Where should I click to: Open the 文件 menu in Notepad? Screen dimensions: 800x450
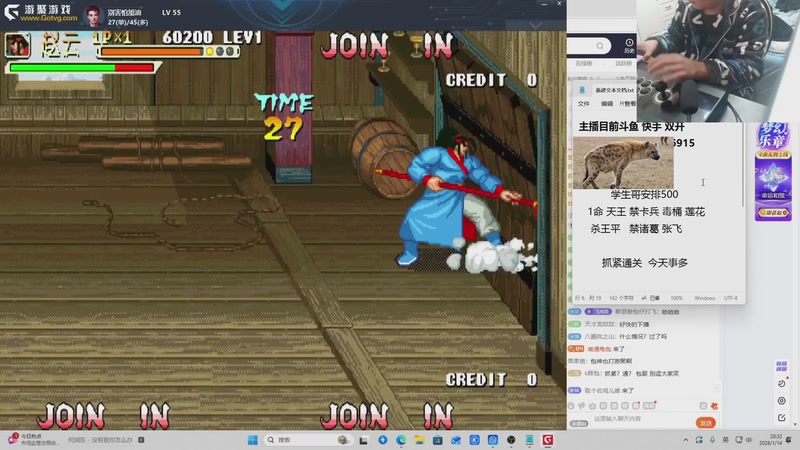[584, 104]
